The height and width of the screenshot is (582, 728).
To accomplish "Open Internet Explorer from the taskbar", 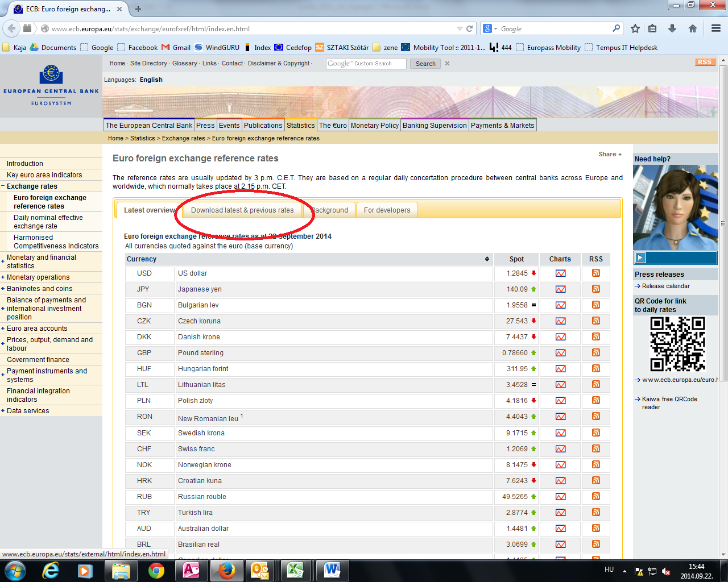I will [51, 571].
